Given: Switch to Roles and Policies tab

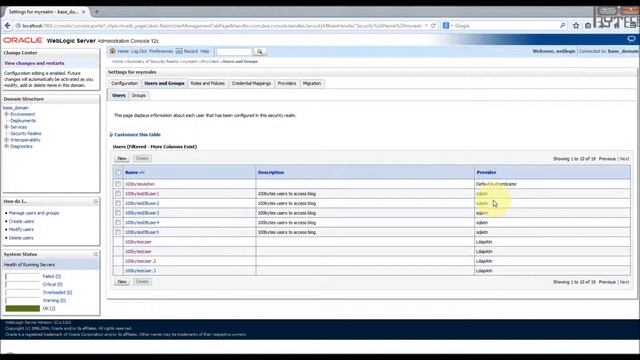Looking at the screenshot, I should coord(207,83).
